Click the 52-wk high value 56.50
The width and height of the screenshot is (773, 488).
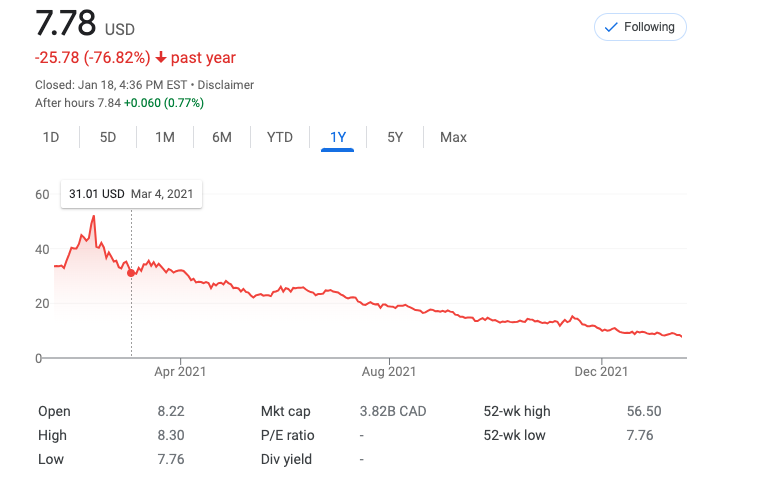pyautogui.click(x=643, y=411)
